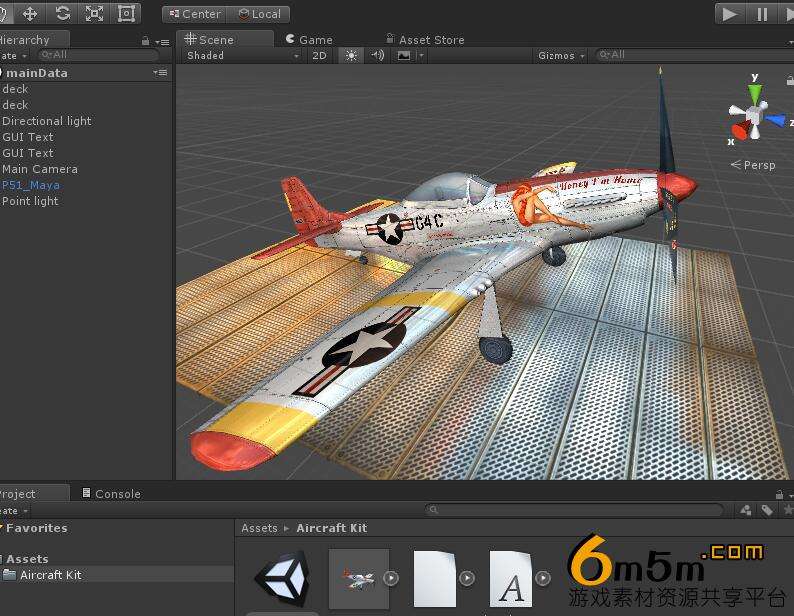
Task: Open scene effects dropdown arrow
Action: coord(421,55)
